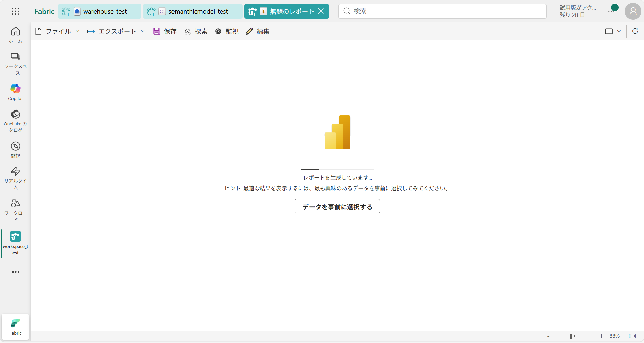Open the Workloads (ワークロード) sidebar icon
The height and width of the screenshot is (343, 644).
pyautogui.click(x=16, y=210)
